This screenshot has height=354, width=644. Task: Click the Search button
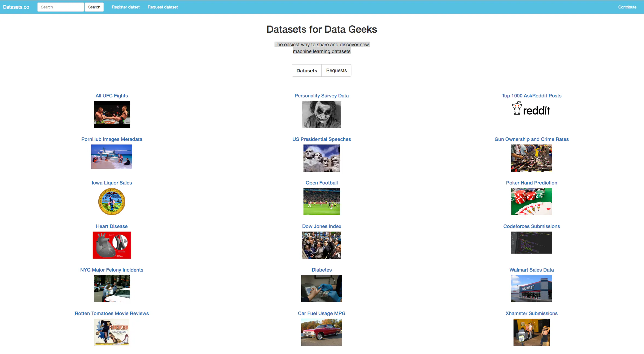94,7
